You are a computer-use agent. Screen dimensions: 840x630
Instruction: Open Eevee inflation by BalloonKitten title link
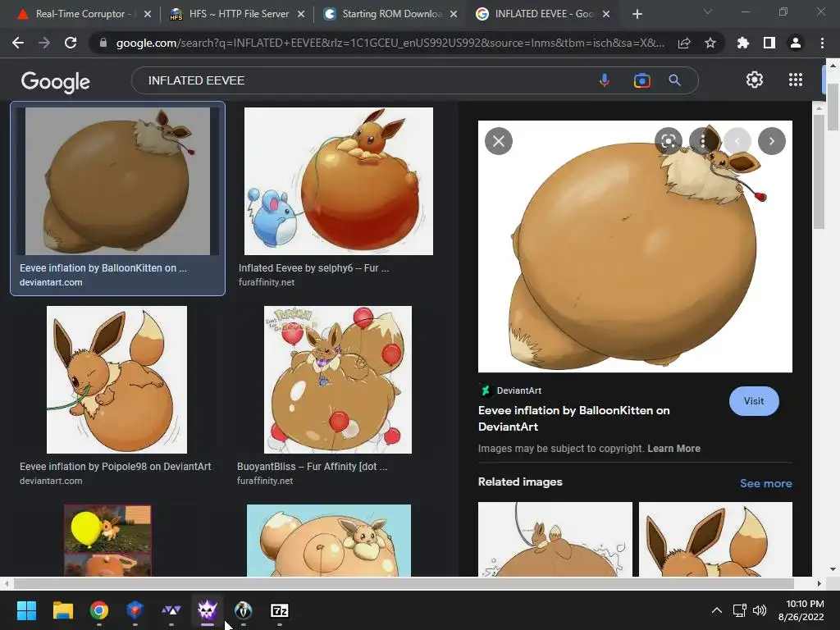573,418
